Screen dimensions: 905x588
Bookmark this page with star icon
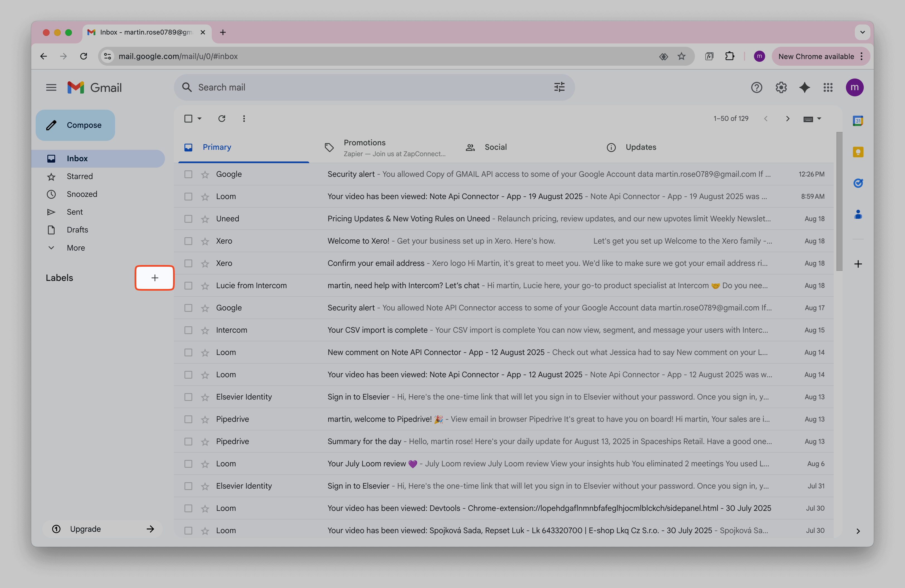pos(681,56)
